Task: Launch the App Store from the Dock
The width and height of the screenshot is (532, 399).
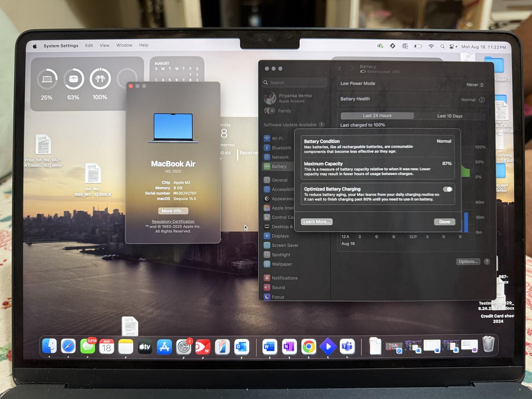Action: click(164, 347)
